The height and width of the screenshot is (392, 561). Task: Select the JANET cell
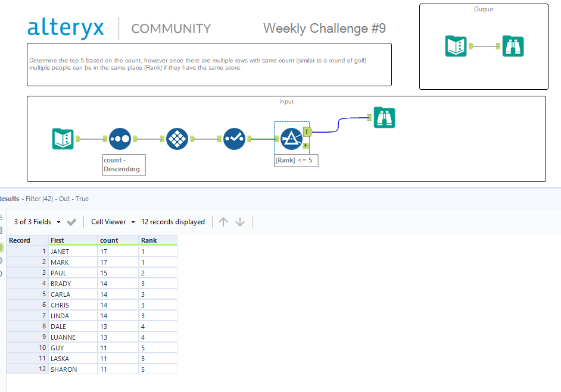pos(73,252)
